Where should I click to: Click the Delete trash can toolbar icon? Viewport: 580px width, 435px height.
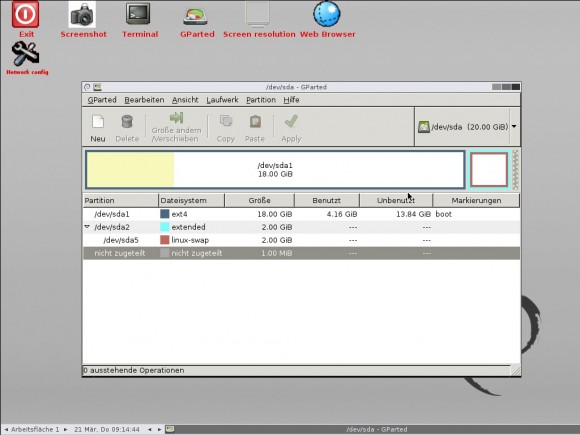click(127, 122)
